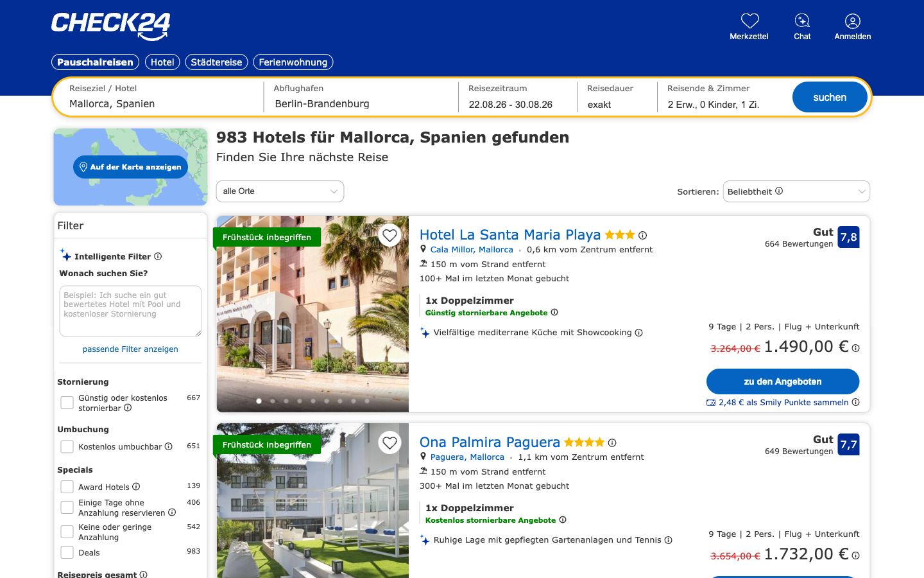Check the Award Hotels filter
Viewport: 924px width, 578px height.
(x=67, y=487)
